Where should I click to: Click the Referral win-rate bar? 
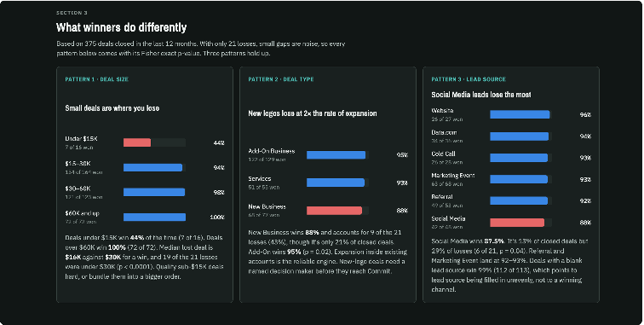(520, 200)
